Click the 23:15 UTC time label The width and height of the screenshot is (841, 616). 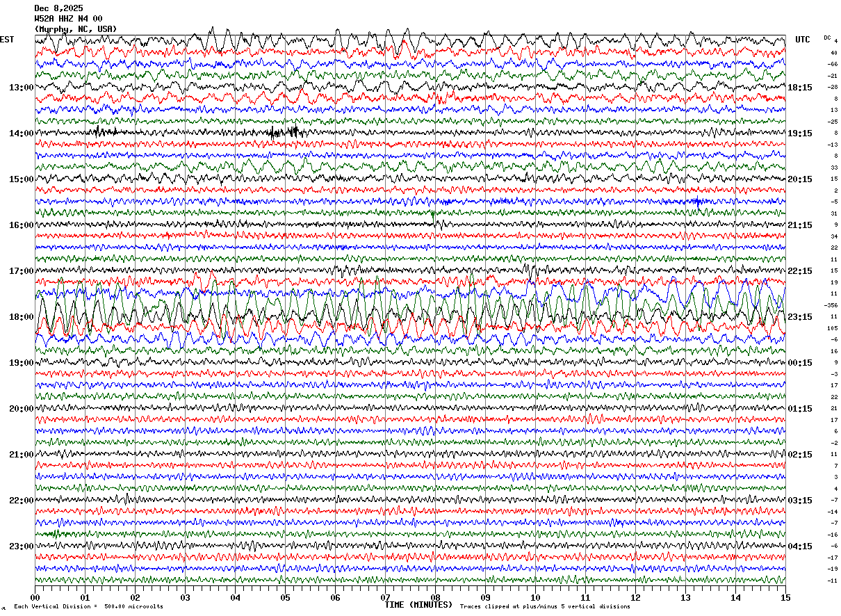click(799, 317)
